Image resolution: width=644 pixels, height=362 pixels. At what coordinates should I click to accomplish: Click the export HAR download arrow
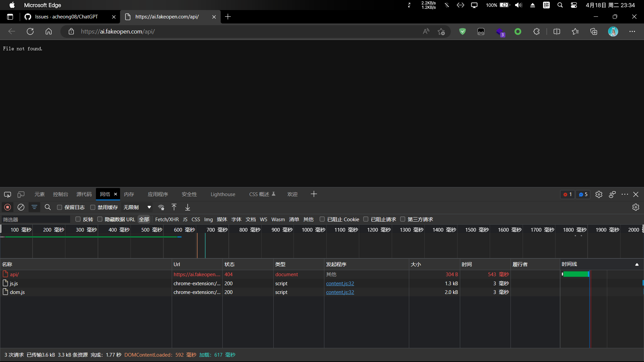(187, 207)
